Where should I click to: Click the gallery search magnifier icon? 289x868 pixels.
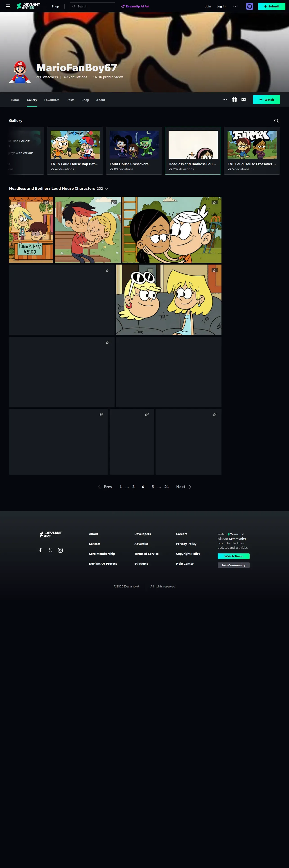point(276,121)
